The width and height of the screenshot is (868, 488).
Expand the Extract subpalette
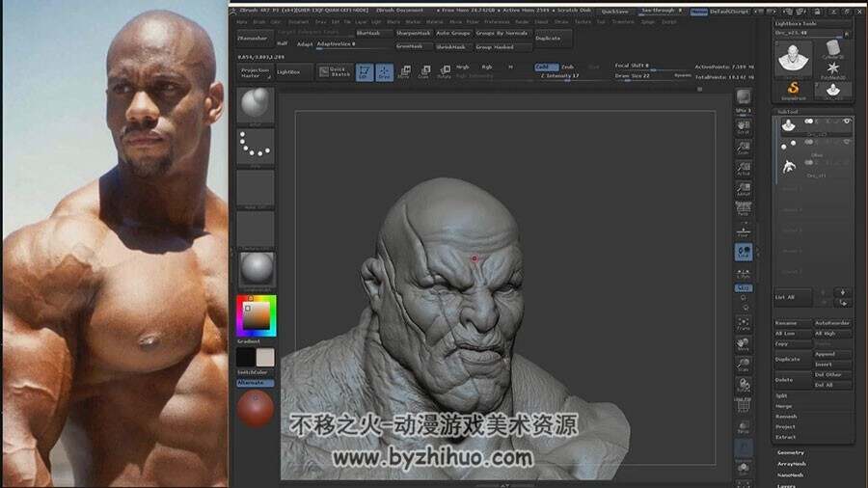(x=785, y=437)
